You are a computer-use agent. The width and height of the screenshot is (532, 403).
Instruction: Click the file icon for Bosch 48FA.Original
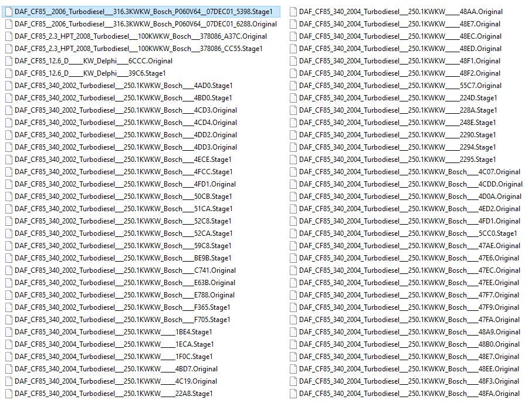click(x=292, y=394)
